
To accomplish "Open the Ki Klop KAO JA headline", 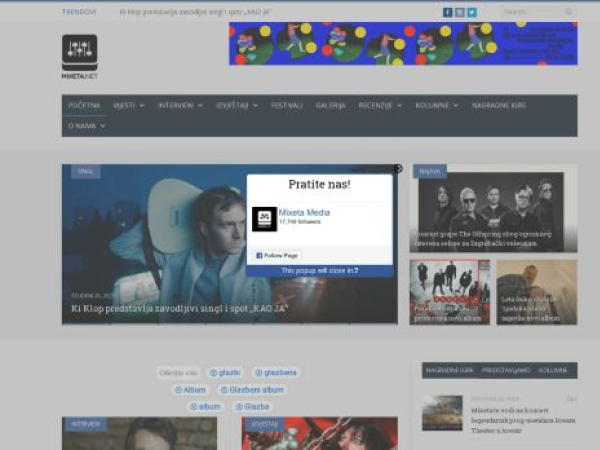I will click(179, 308).
